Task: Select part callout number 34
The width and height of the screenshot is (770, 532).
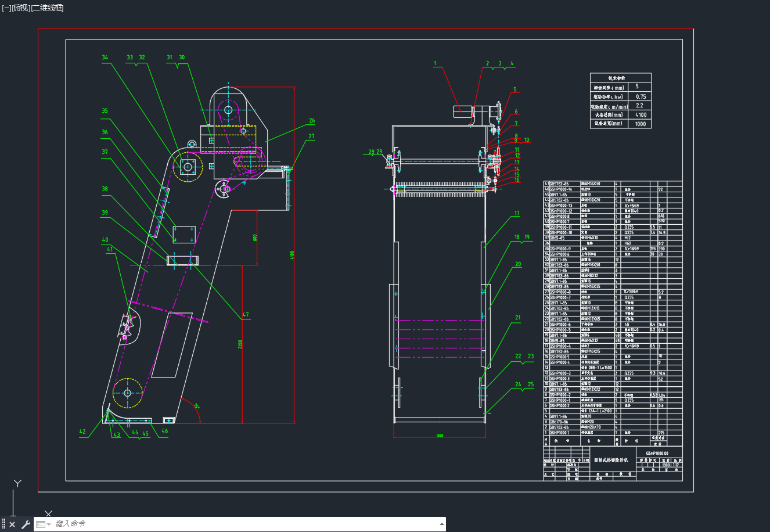Action: [x=105, y=57]
